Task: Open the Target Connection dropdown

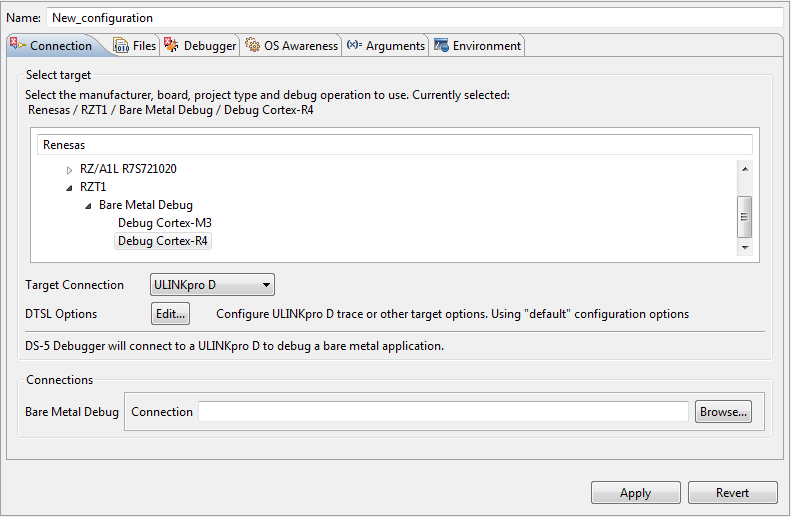Action: point(212,286)
